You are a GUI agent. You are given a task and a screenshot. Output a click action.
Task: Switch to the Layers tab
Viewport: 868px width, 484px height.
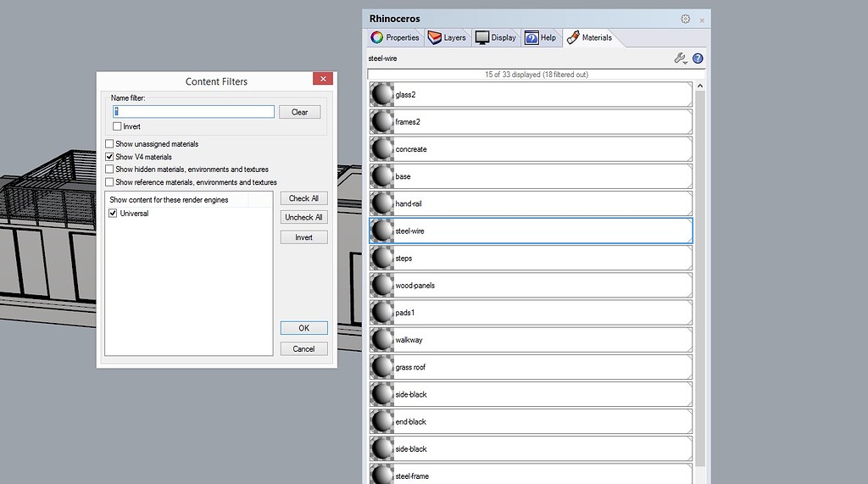tap(447, 37)
